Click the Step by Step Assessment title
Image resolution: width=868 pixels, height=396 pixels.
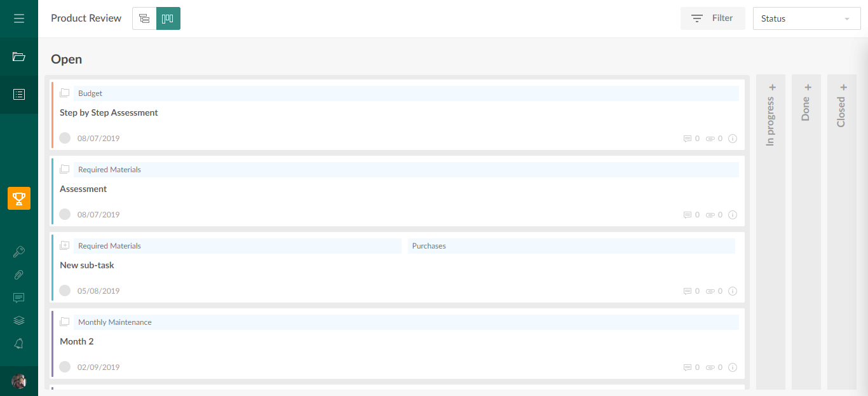(109, 113)
